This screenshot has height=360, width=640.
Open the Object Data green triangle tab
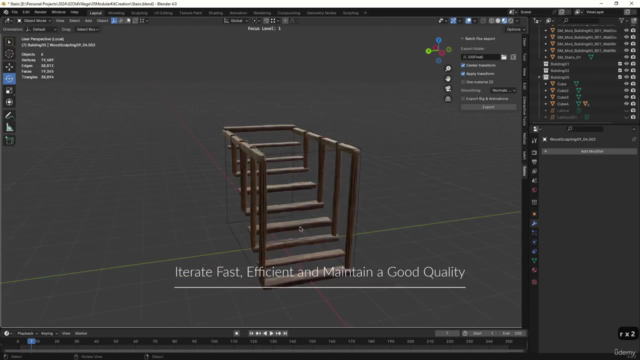pos(534,261)
